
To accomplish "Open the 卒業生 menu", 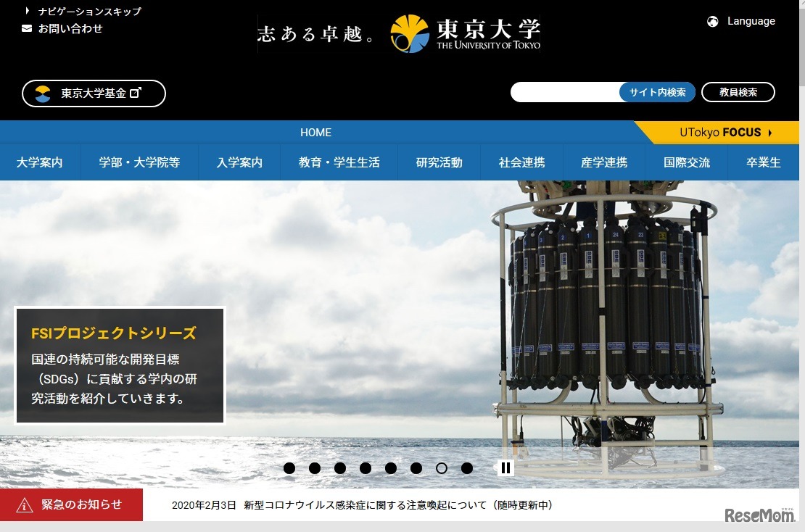I will (x=764, y=162).
